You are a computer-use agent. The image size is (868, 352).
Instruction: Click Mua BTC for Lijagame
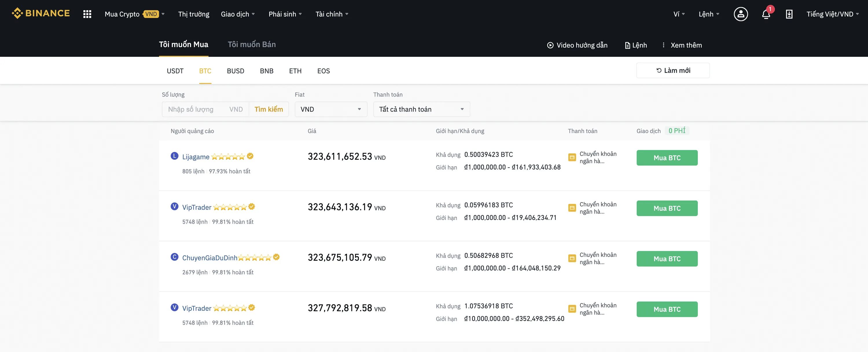pos(667,158)
